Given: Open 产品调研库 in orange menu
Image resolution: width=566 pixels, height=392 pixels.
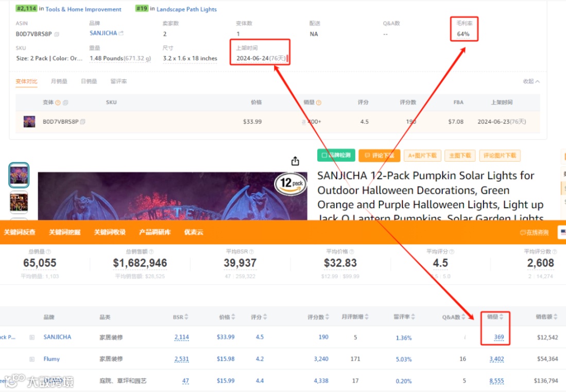Looking at the screenshot, I should pos(155,232).
